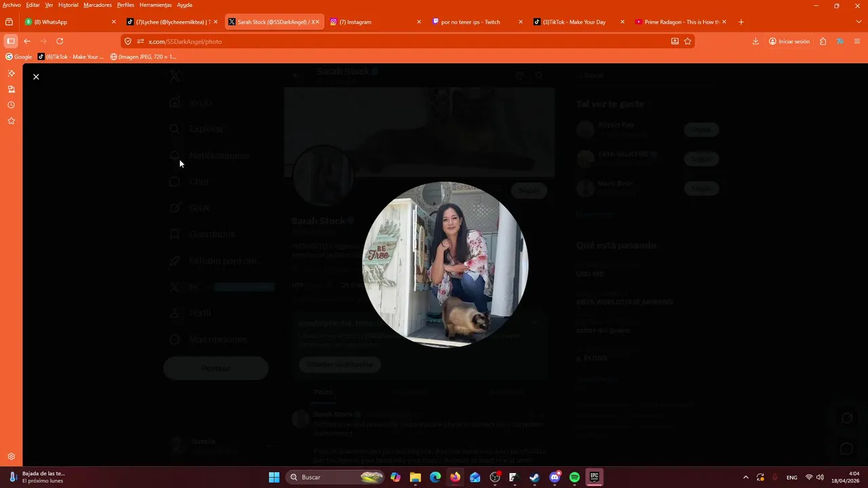The height and width of the screenshot is (488, 868).
Task: Open the Perfiles menu
Action: [x=125, y=5]
